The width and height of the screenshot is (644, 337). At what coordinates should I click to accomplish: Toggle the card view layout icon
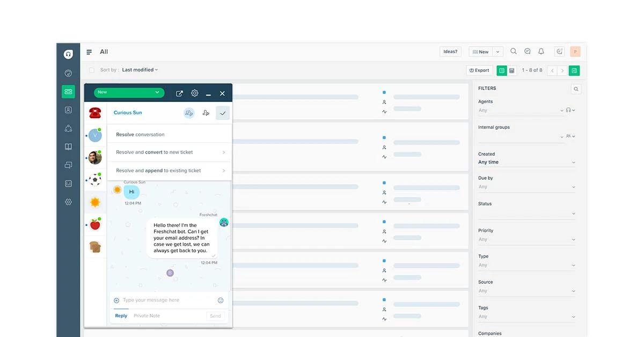coord(502,70)
